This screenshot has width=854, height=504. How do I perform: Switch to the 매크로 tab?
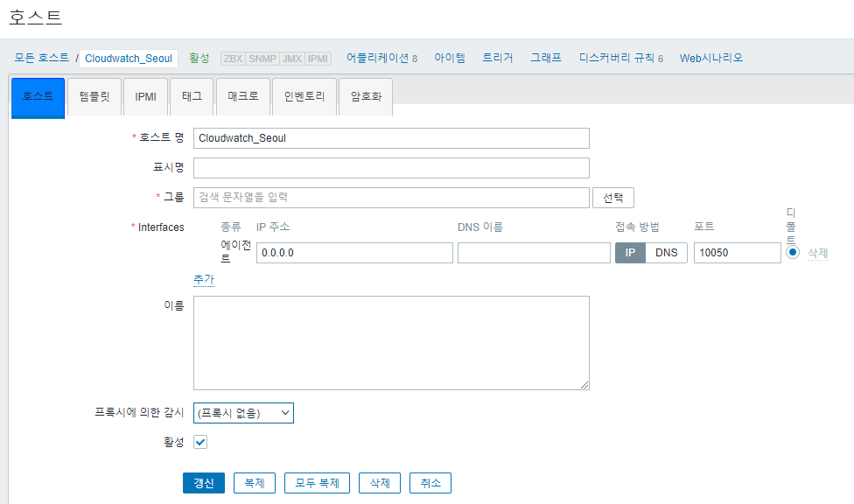(x=243, y=97)
